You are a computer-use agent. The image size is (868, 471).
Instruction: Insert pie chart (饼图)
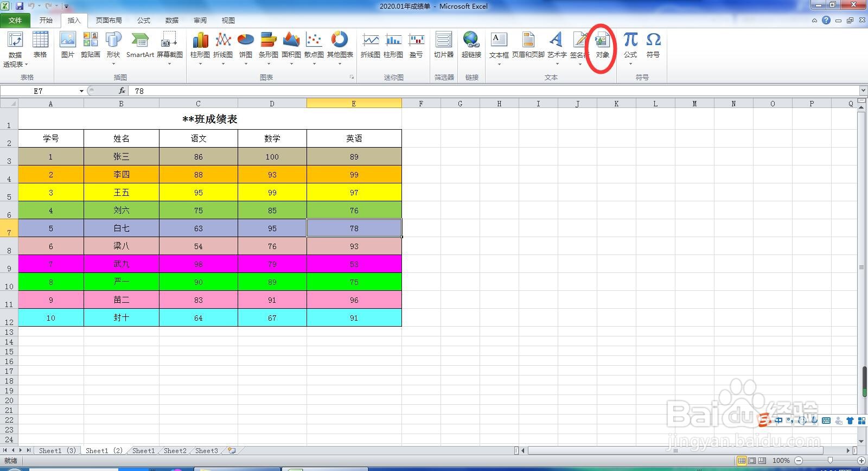[x=246, y=49]
